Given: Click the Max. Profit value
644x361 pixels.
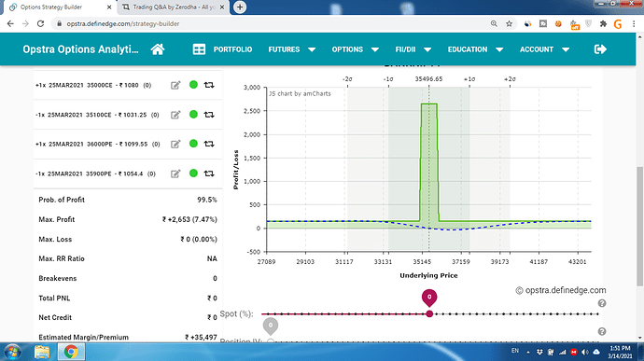Looking at the screenshot, I should pos(189,220).
